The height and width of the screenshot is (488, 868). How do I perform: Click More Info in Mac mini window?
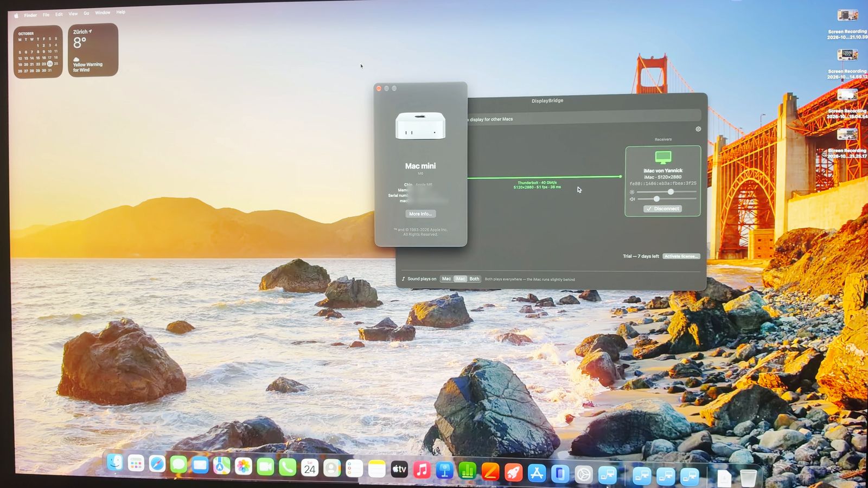420,214
